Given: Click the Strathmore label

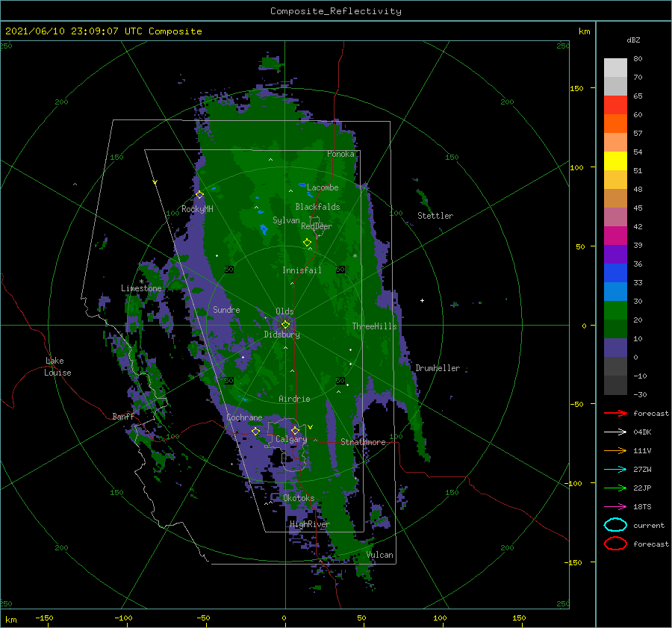Looking at the screenshot, I should coord(363,442).
